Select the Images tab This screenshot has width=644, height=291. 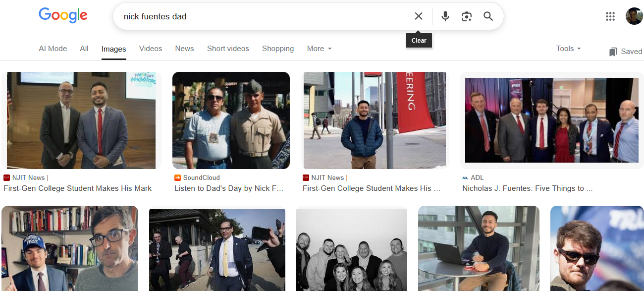click(114, 49)
